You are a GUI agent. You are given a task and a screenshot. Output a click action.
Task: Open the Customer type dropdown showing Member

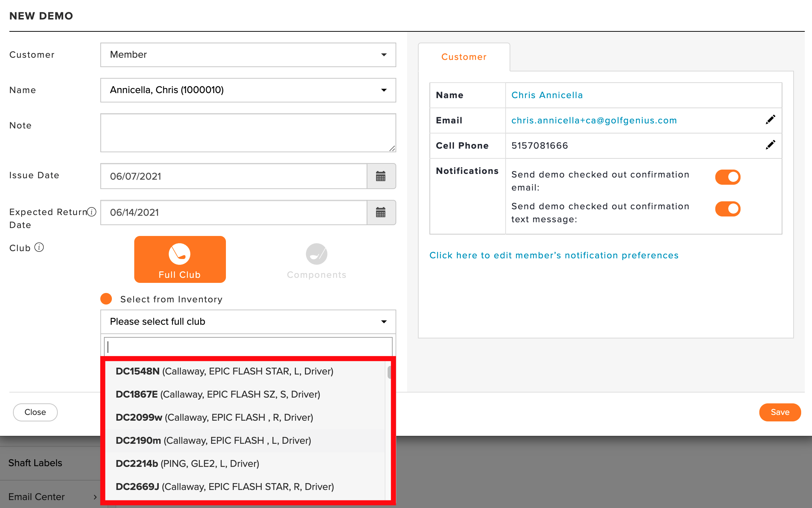248,55
